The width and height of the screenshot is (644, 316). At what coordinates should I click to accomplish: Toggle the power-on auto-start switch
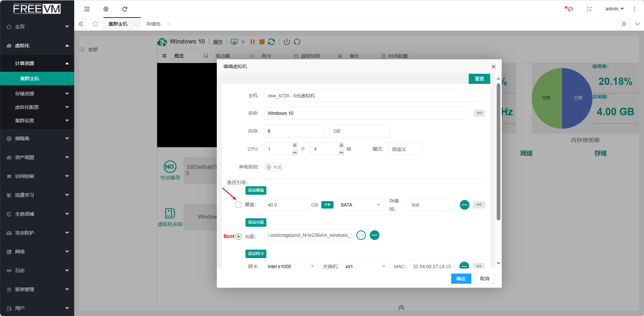click(x=273, y=167)
